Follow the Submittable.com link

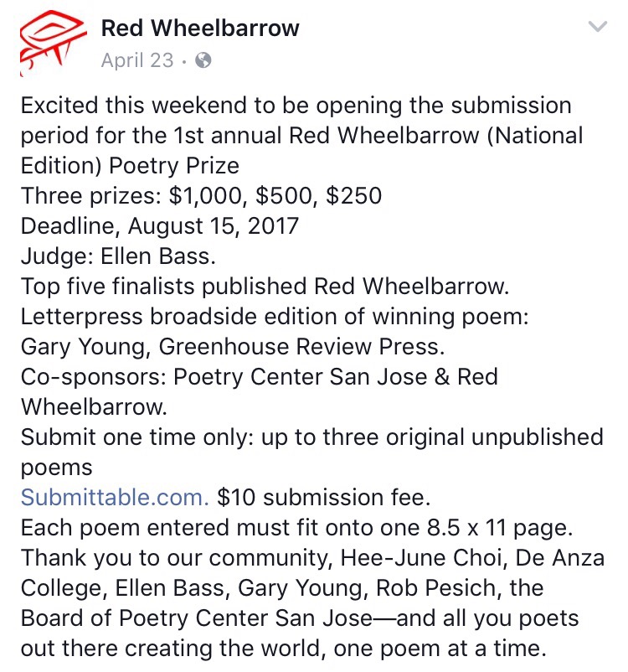coord(115,497)
